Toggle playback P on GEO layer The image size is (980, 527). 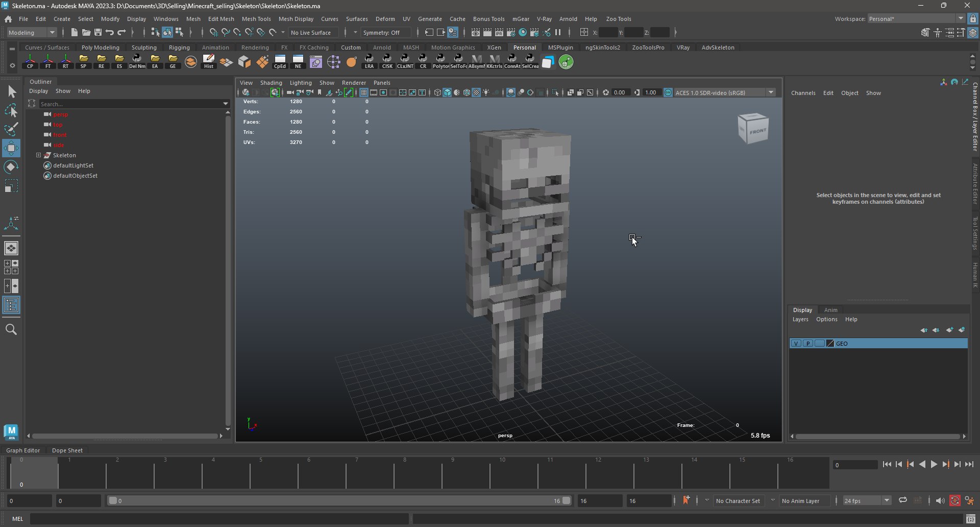(807, 344)
